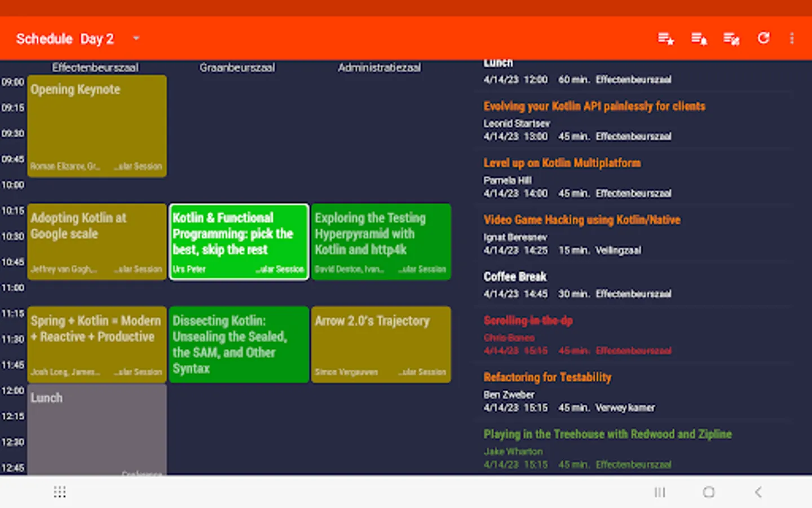Select Kotlin & Functional Programming session card

(x=239, y=242)
